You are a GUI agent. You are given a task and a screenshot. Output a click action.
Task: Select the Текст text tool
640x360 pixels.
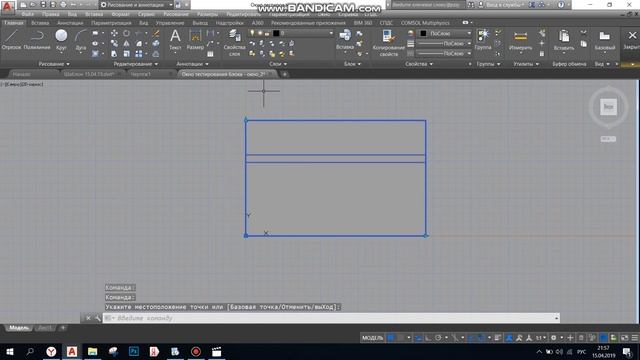[175, 40]
